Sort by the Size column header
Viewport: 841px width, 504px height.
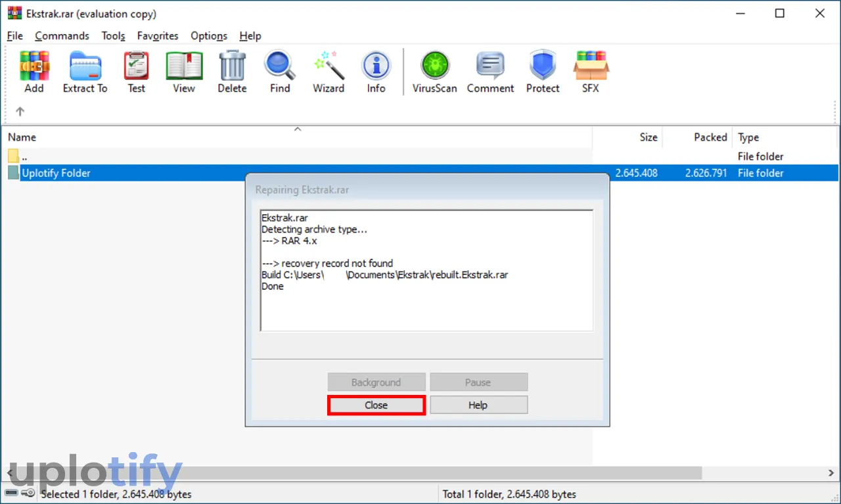(627, 137)
